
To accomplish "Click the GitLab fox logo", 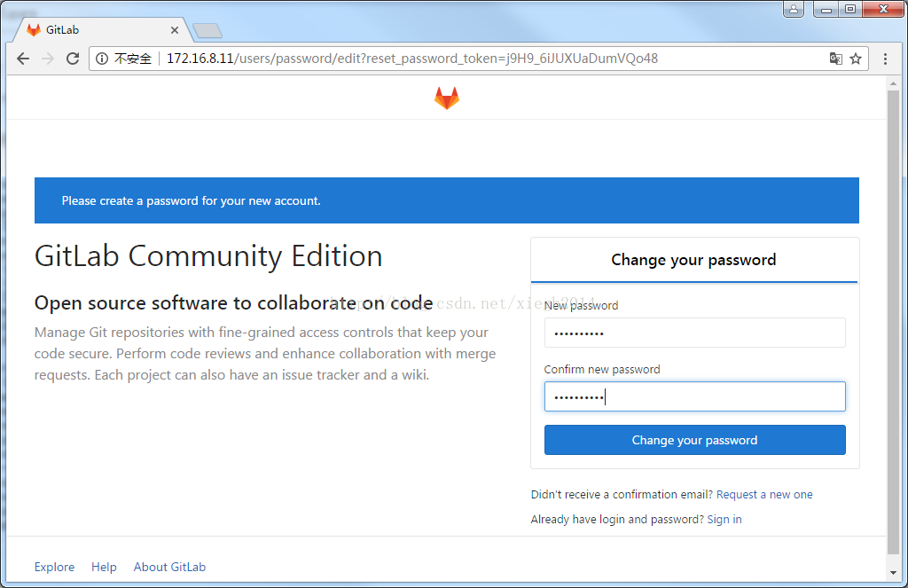I will click(447, 98).
